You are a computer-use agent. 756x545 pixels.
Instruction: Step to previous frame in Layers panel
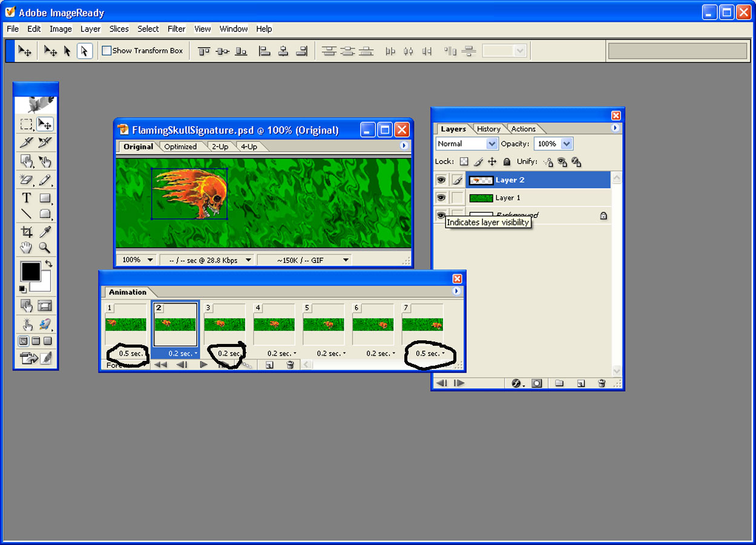tap(442, 383)
